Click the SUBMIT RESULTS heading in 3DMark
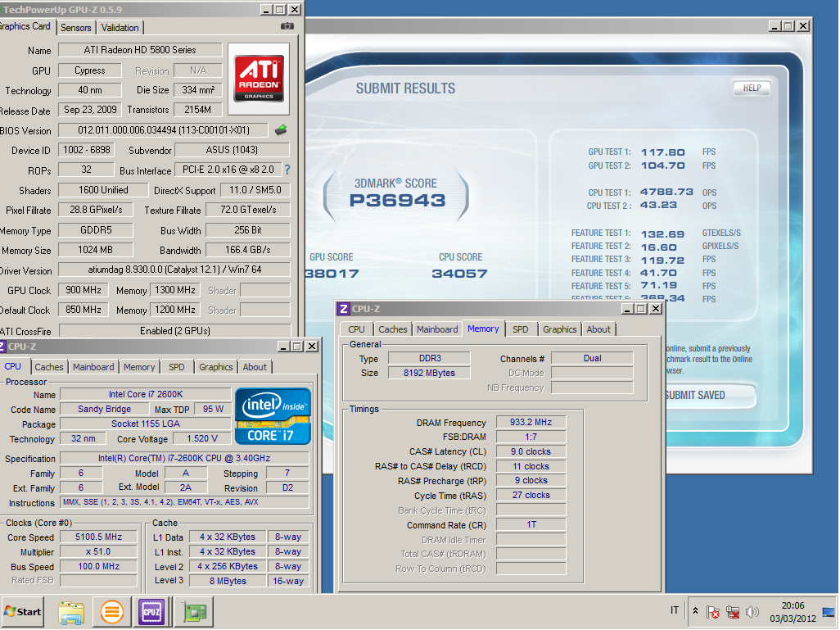The width and height of the screenshot is (840, 630). pyautogui.click(x=405, y=88)
